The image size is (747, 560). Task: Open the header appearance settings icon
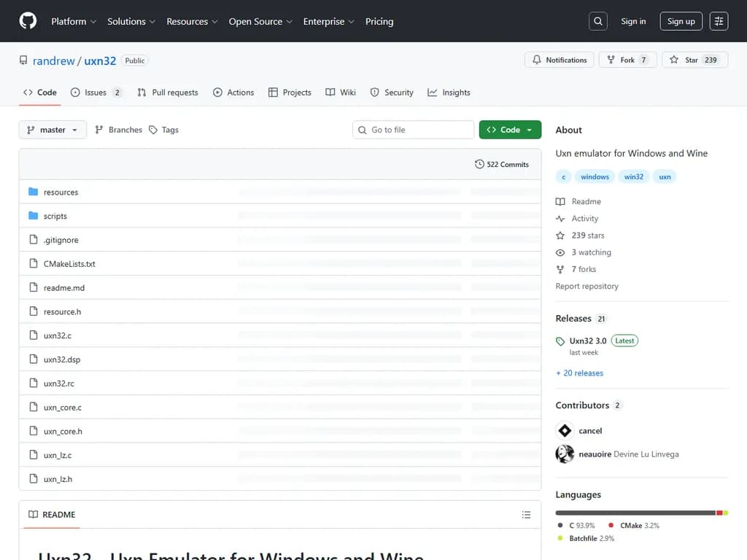point(719,21)
